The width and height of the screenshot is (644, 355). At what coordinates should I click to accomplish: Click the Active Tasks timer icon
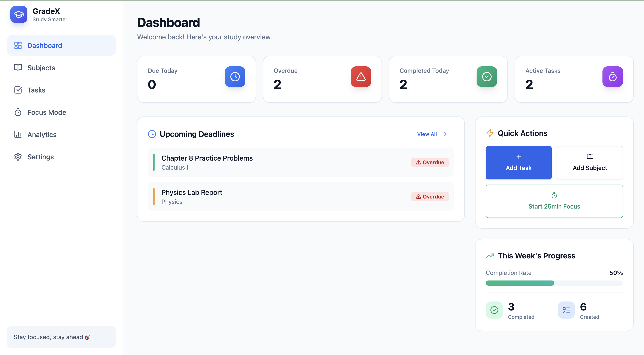612,77
